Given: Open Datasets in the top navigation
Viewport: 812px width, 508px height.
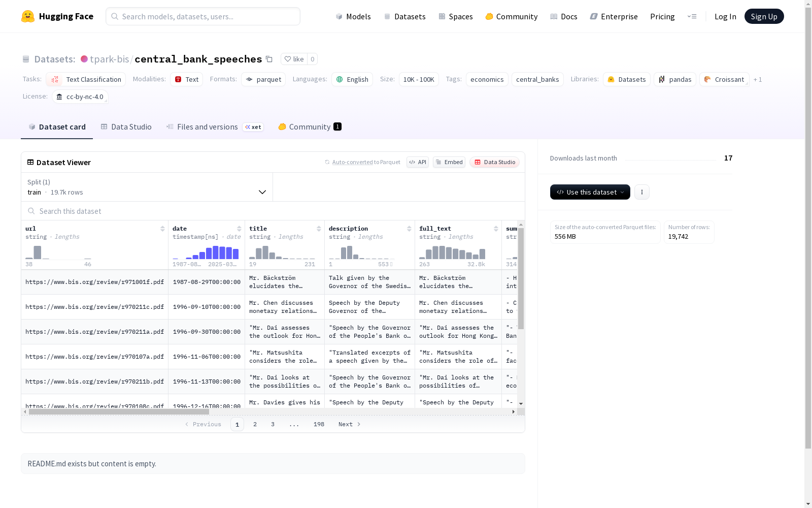Looking at the screenshot, I should (x=404, y=16).
